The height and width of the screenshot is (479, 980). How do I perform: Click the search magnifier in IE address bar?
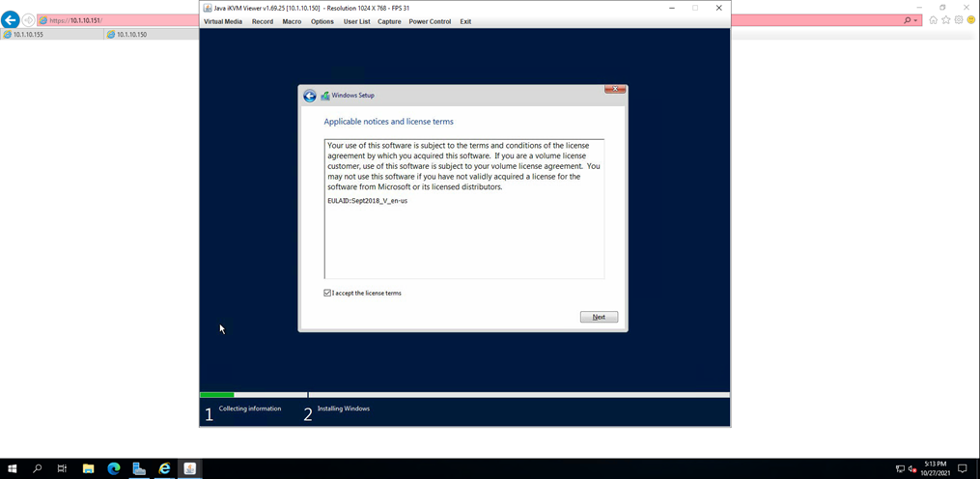coord(908,20)
